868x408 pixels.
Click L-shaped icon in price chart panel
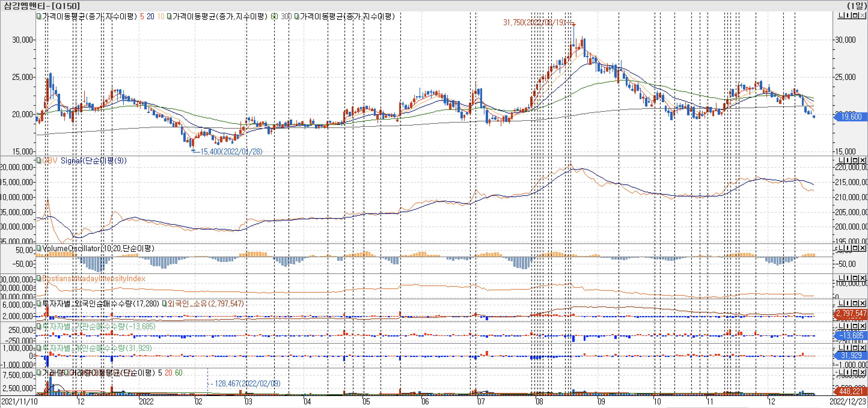(x=841, y=16)
